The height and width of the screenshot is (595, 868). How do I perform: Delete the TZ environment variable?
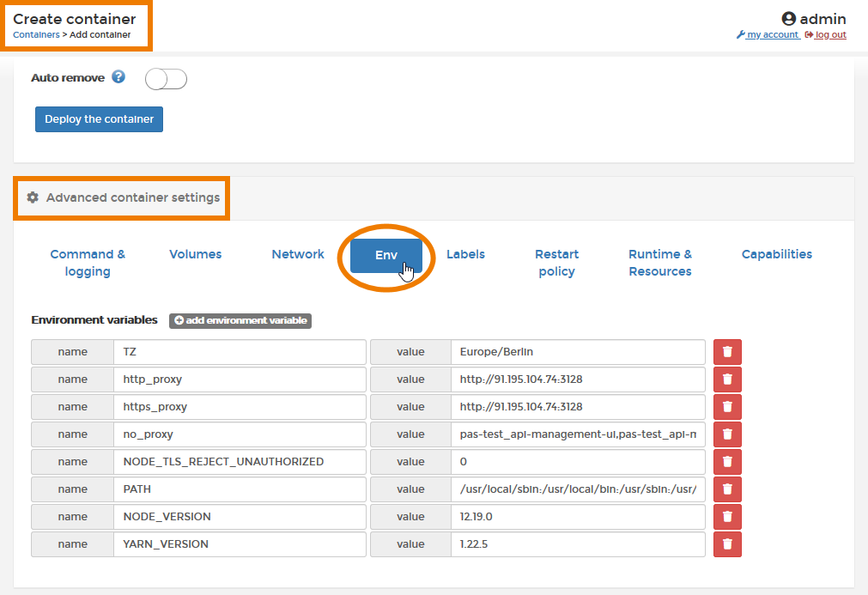click(x=727, y=352)
